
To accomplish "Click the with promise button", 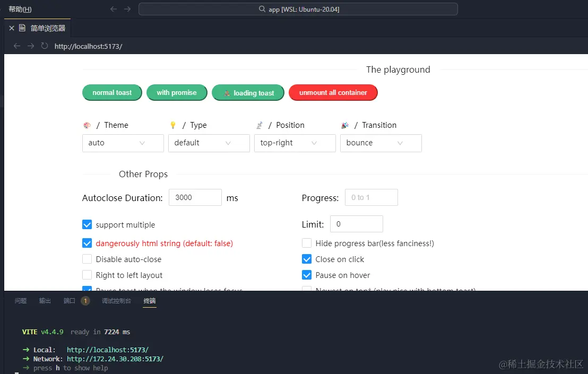I will coord(177,92).
